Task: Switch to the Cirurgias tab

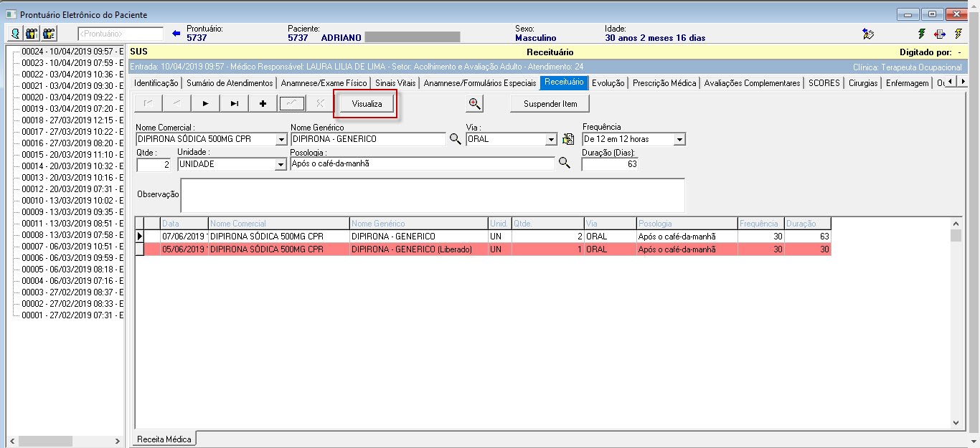Action: coord(862,83)
